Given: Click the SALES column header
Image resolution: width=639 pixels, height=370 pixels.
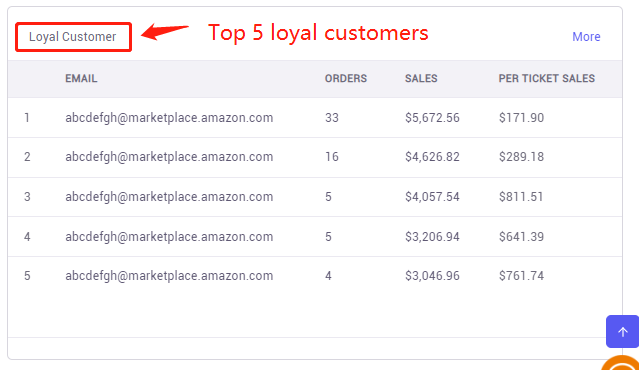Looking at the screenshot, I should pyautogui.click(x=421, y=78).
